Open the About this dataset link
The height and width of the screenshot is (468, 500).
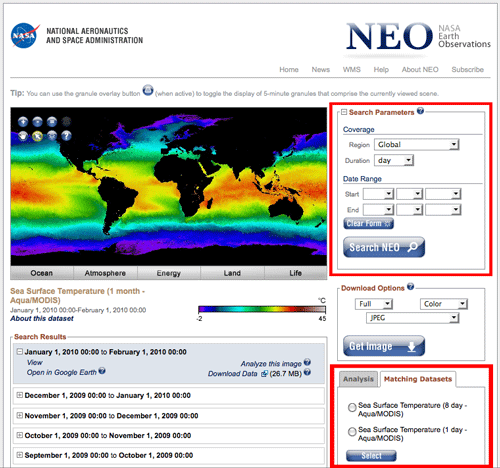pos(42,318)
